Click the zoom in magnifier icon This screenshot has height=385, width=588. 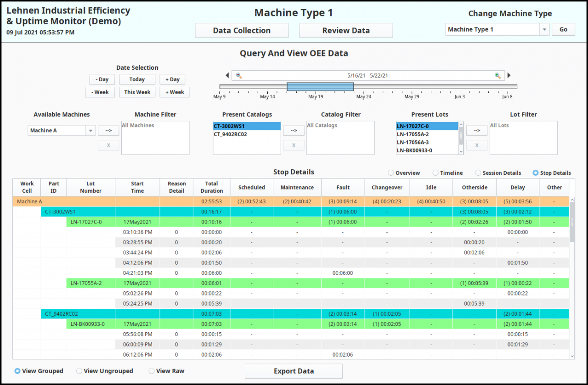pyautogui.click(x=497, y=76)
